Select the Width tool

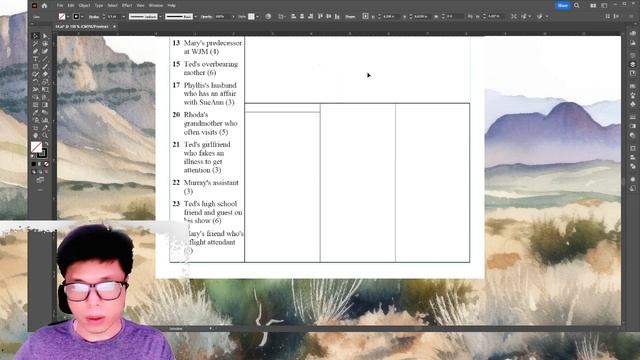click(x=36, y=89)
